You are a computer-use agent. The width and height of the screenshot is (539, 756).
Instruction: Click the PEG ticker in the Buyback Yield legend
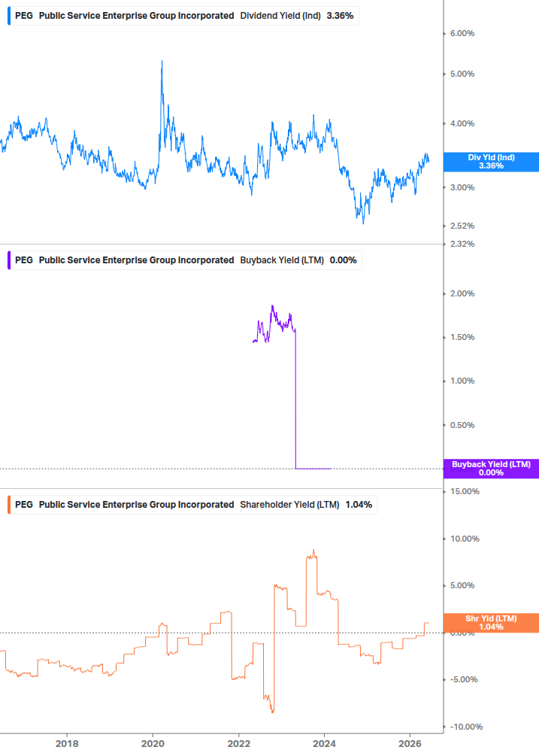[24, 260]
